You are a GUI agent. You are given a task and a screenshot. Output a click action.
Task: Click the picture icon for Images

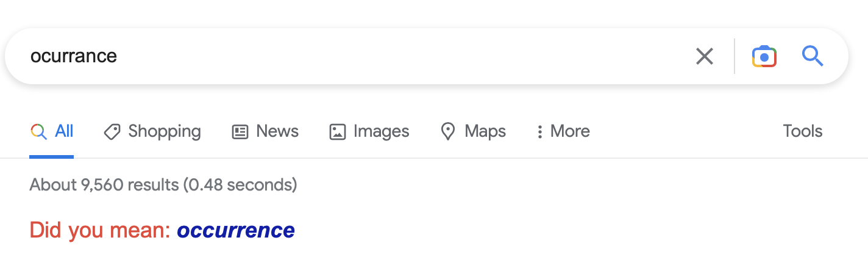click(x=338, y=131)
